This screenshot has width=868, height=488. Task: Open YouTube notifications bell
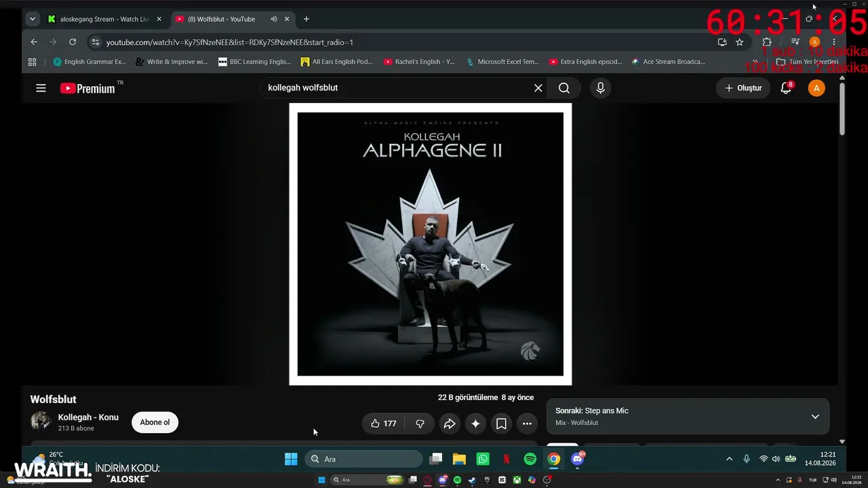786,88
